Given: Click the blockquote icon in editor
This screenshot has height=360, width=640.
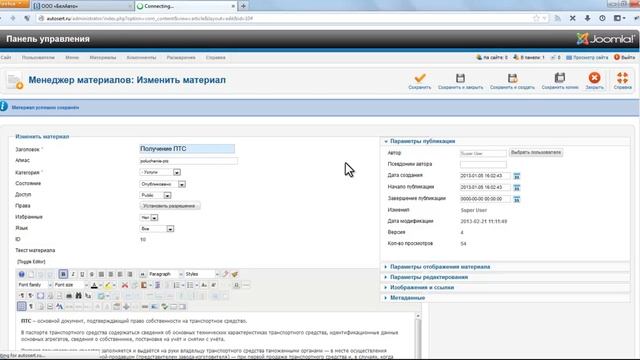Looking at the screenshot, I should click(x=143, y=274).
